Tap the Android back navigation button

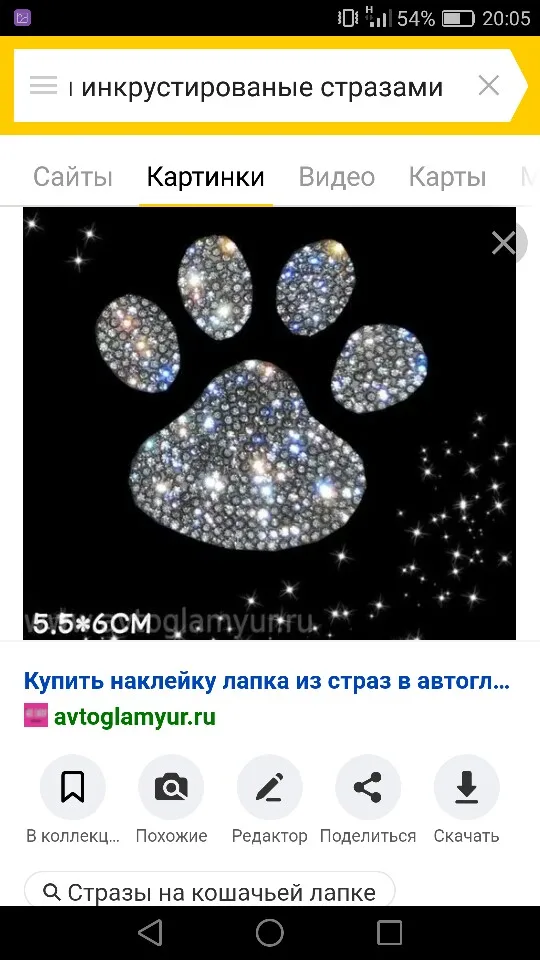point(150,933)
